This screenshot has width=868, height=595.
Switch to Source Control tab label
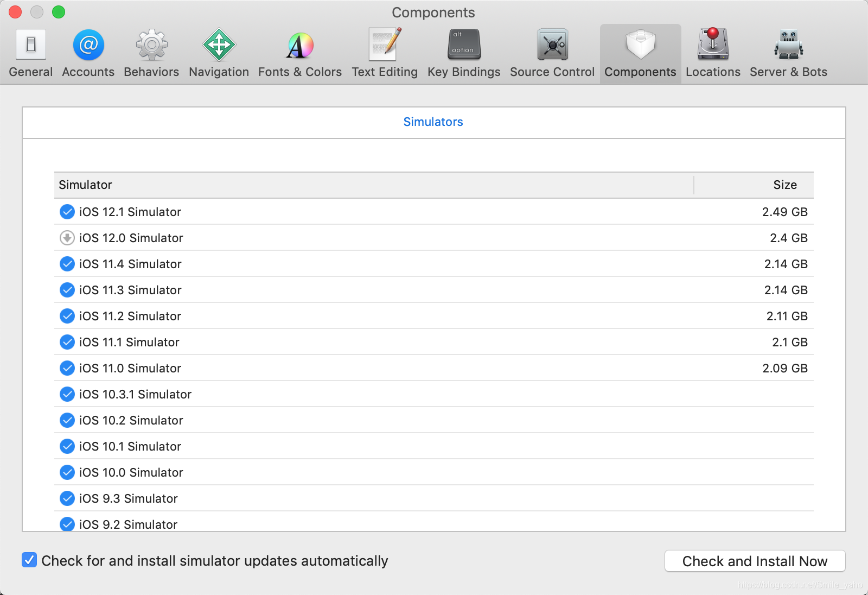[x=552, y=72]
